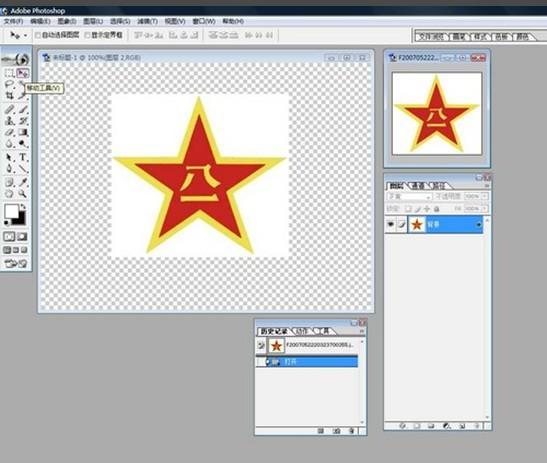The height and width of the screenshot is (463, 547).
Task: Select the Rectangular Marquee tool
Action: click(9, 73)
